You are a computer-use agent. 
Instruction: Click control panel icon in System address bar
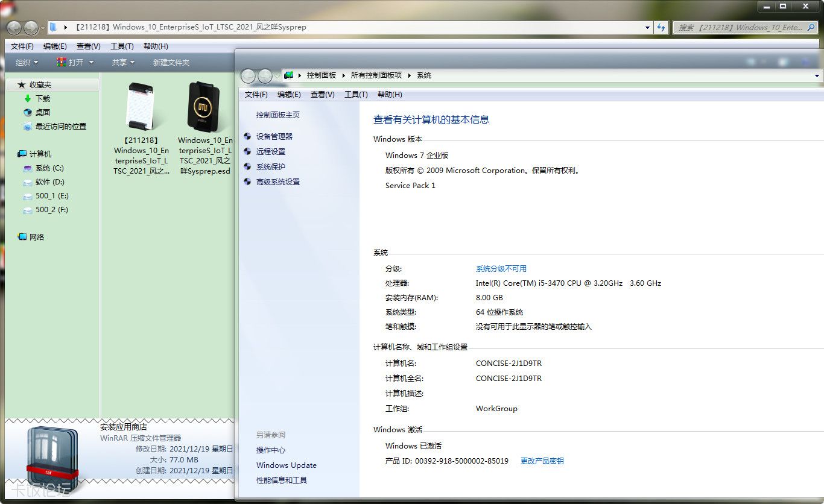coord(288,75)
